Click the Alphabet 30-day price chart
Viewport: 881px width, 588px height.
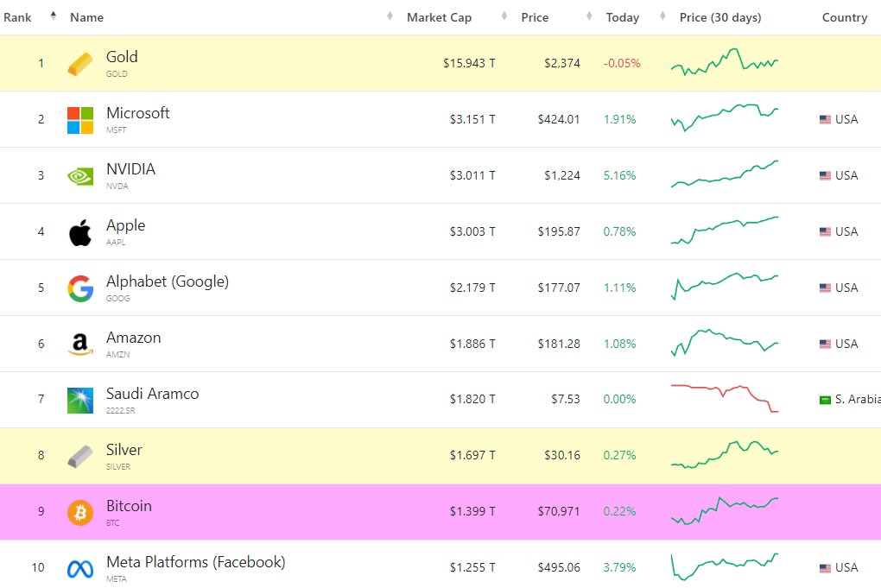(x=725, y=286)
